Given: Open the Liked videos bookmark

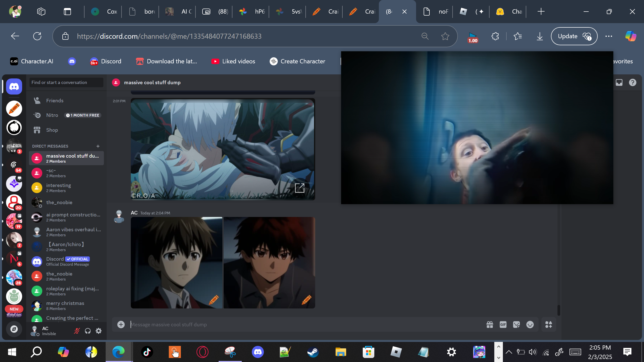Looking at the screenshot, I should tap(233, 61).
